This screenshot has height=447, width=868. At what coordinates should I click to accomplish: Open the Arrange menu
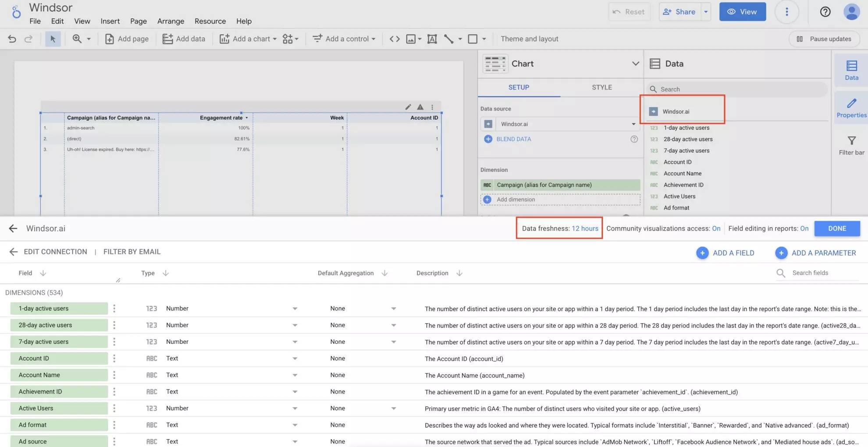coord(171,21)
